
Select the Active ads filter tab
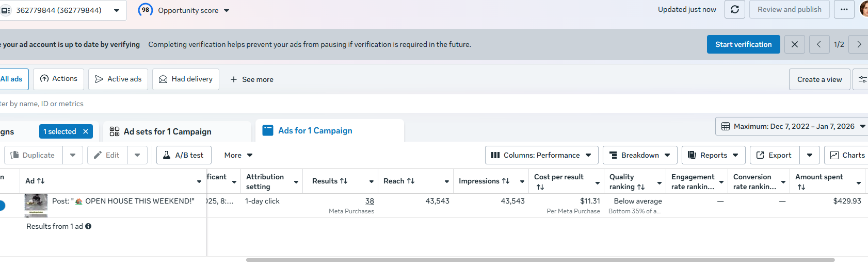(118, 79)
